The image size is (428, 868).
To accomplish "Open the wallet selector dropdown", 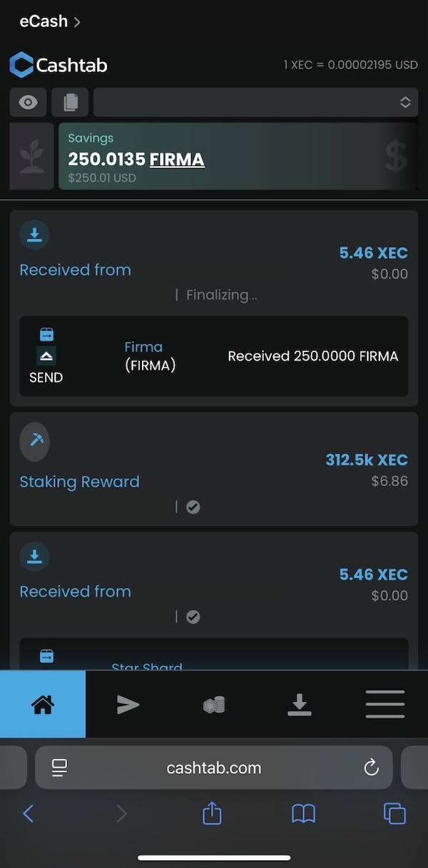I will click(x=255, y=103).
